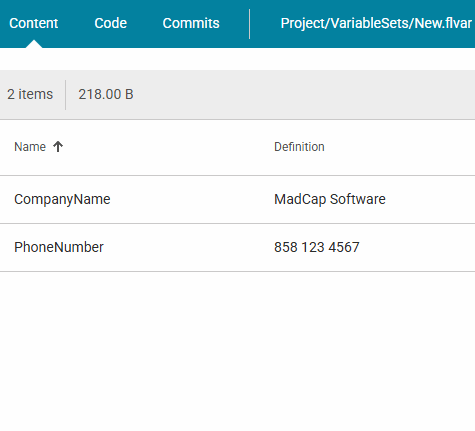Screen dimensions: 475x431
Task: Click the vertical divider after Commits tab
Action: click(x=249, y=24)
